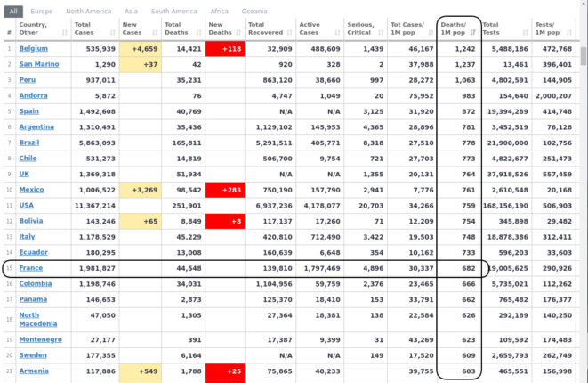Select Belgium's +118 new deaths cell
Viewport: 588px width, 383px height.
click(x=225, y=49)
